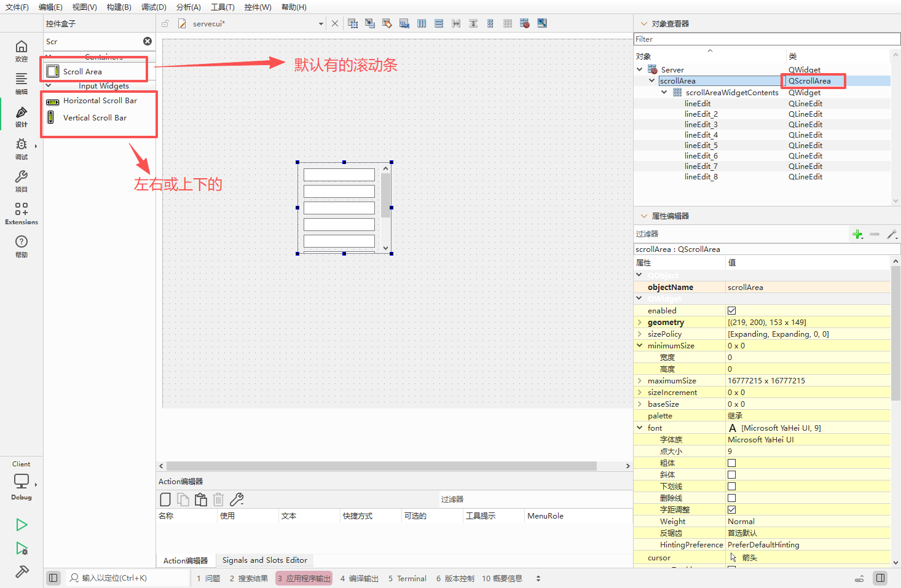Viewport: 901px width, 588px height.
Task: Open Extensions mode in sidebar
Action: [x=22, y=214]
